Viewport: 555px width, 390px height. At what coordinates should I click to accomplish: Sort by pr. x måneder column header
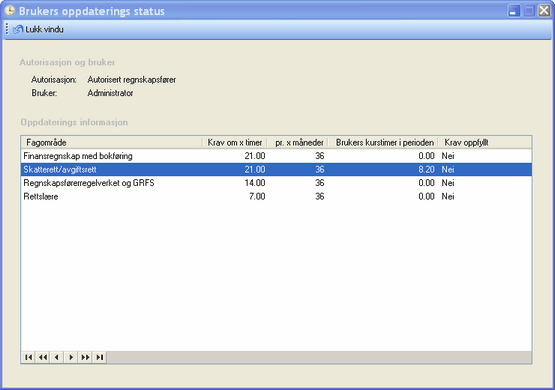pyautogui.click(x=298, y=142)
